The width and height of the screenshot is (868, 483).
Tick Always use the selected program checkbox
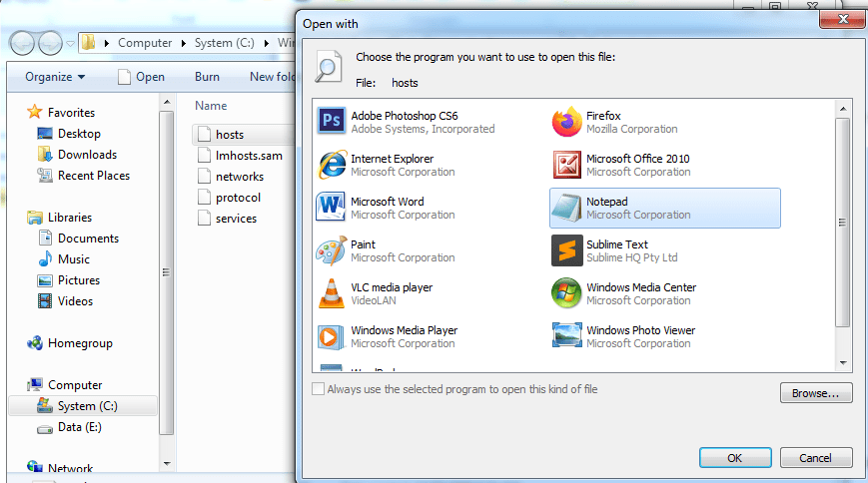pos(318,389)
